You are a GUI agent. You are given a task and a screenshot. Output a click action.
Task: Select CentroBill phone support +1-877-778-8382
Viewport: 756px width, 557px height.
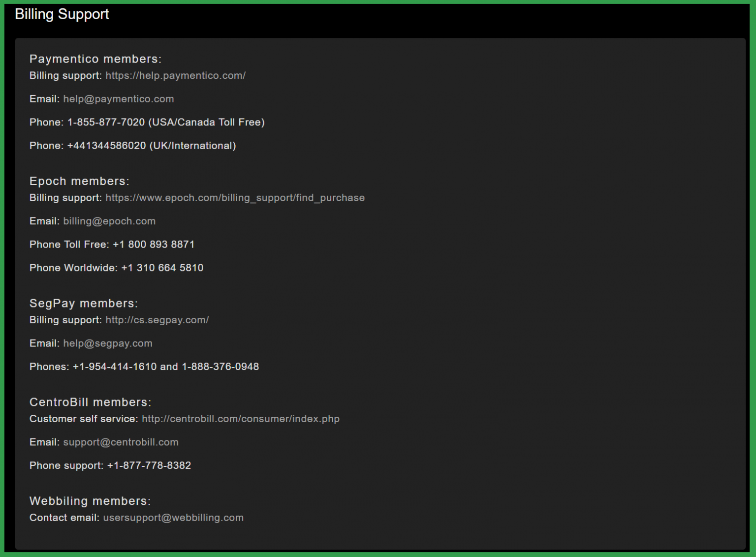(149, 465)
